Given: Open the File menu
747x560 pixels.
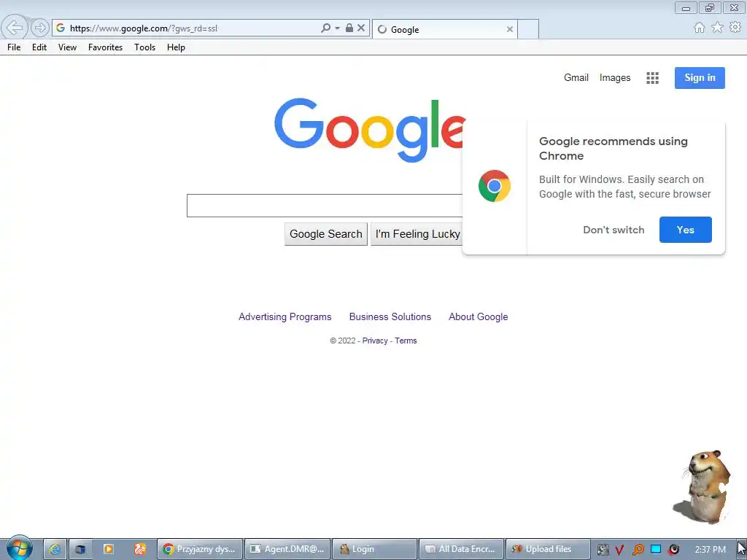Looking at the screenshot, I should click(x=14, y=47).
